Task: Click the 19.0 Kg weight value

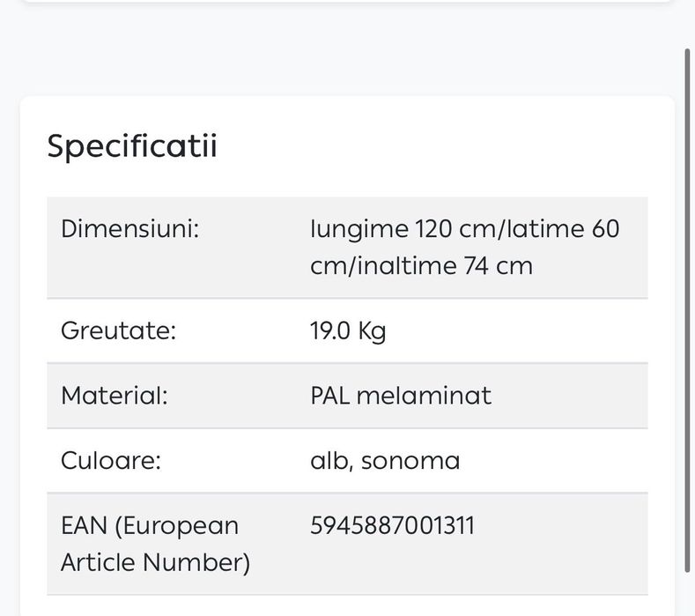Action: coord(348,331)
